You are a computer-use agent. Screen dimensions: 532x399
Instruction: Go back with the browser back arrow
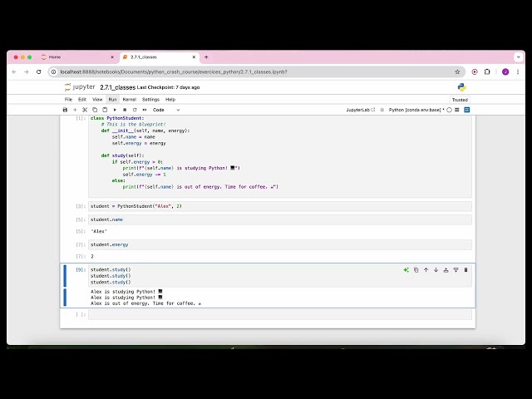coord(14,72)
